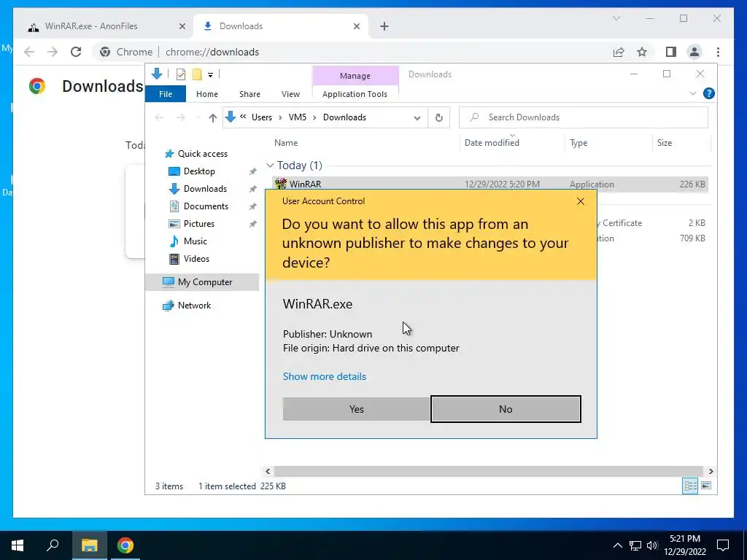Viewport: 747px width, 560px height.
Task: Click New Folder quick access toolbar icon
Action: tap(197, 74)
